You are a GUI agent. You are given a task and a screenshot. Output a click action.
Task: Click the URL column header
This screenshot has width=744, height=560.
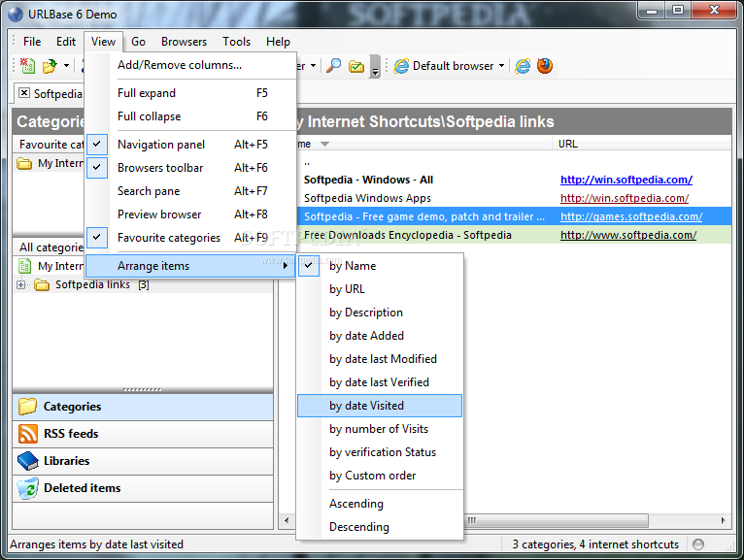(x=641, y=145)
